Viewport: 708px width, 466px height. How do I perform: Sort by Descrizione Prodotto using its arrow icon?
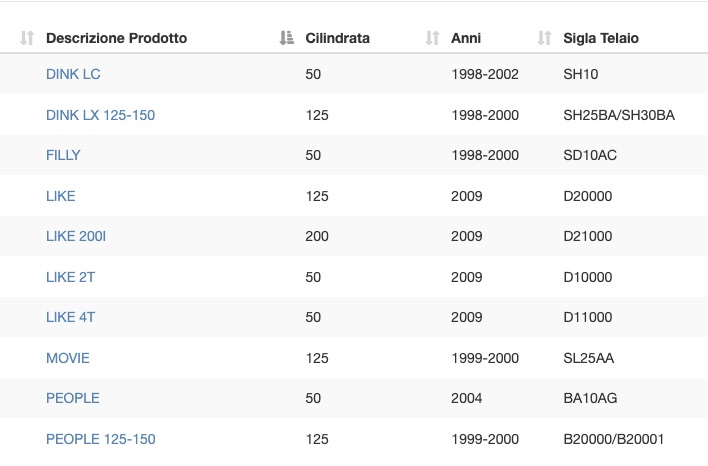tap(27, 38)
